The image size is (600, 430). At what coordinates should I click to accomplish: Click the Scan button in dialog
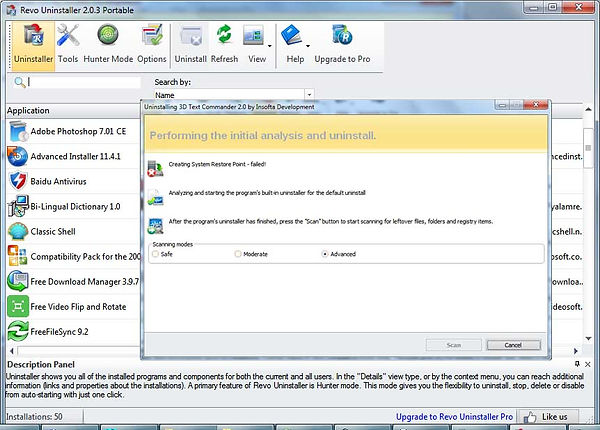[453, 345]
